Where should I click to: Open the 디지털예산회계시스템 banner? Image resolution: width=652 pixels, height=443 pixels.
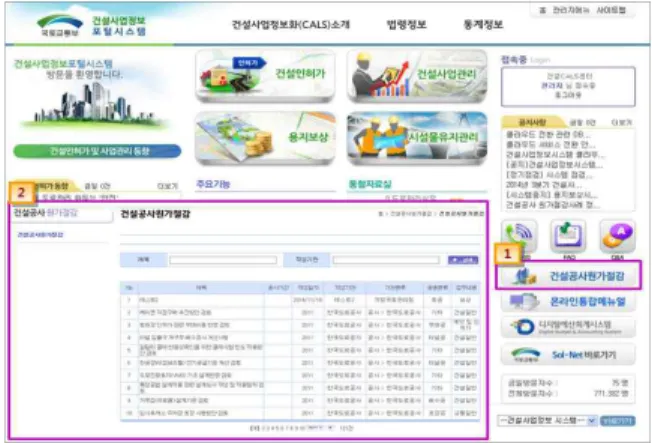pos(568,327)
